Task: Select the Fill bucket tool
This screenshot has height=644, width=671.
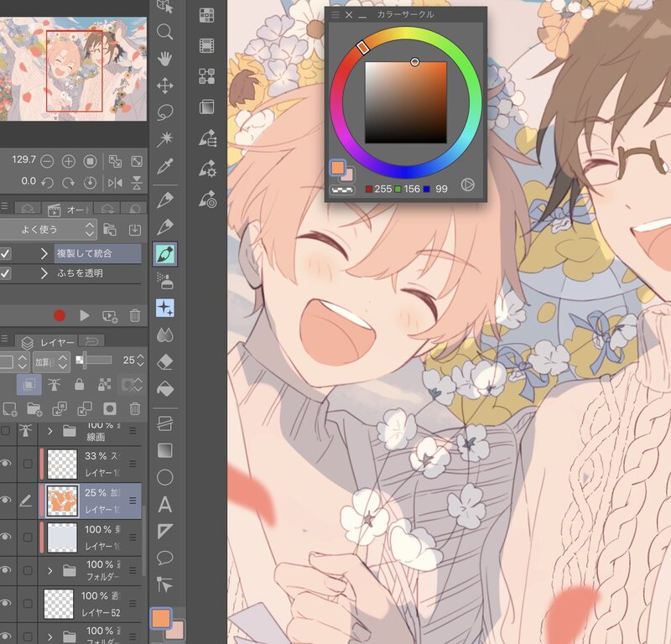Action: pyautogui.click(x=164, y=389)
